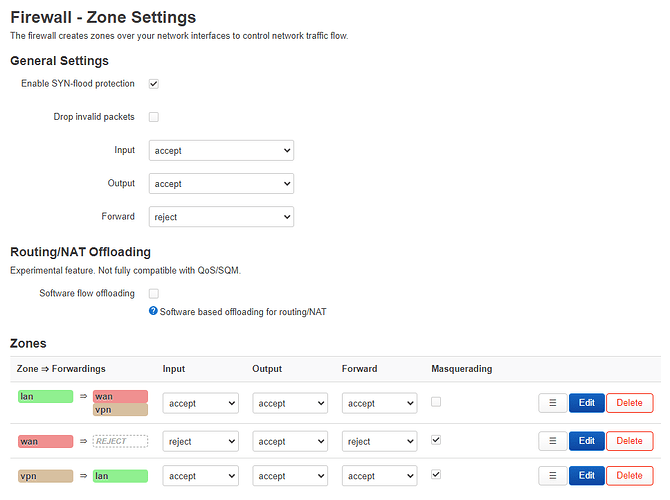Enable Drop invalid packets checkbox

pos(154,117)
